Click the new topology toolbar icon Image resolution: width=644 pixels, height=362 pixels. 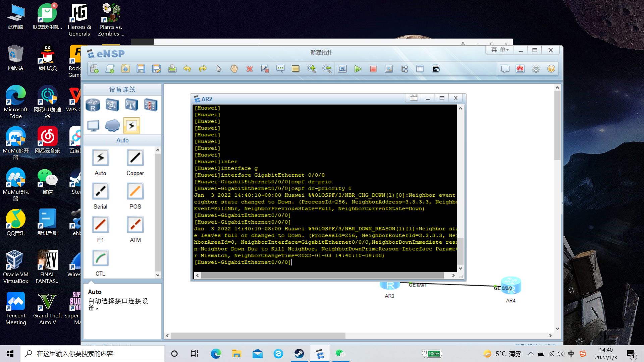(x=94, y=69)
